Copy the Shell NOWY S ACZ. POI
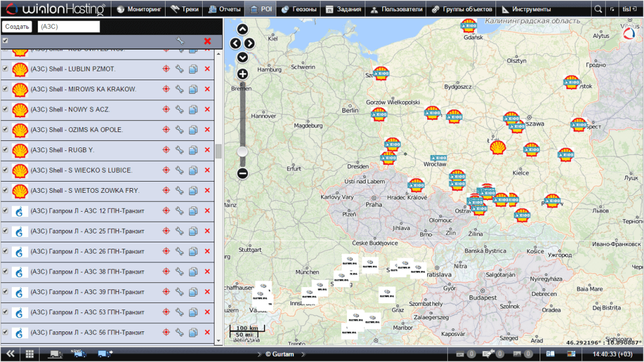Screen dimensions: 644x362 193,110
